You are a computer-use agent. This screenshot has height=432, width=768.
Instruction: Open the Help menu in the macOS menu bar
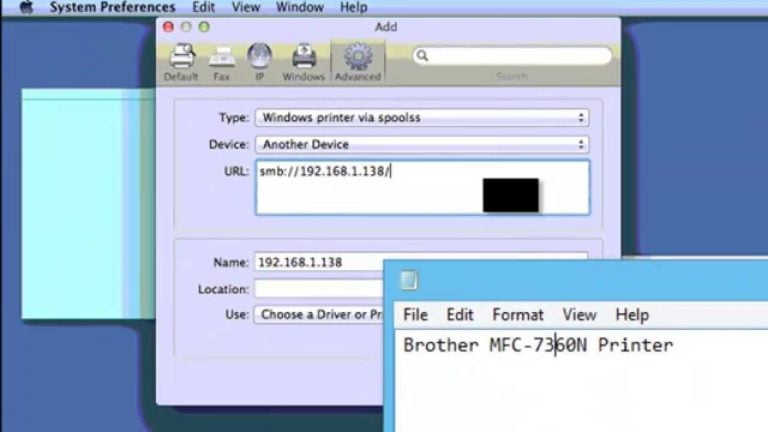(x=354, y=7)
